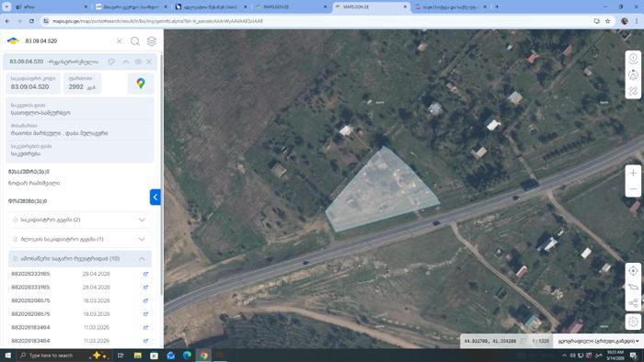Screen dimensions: 644x362
Task: Open the share map tool
Action: point(633,303)
